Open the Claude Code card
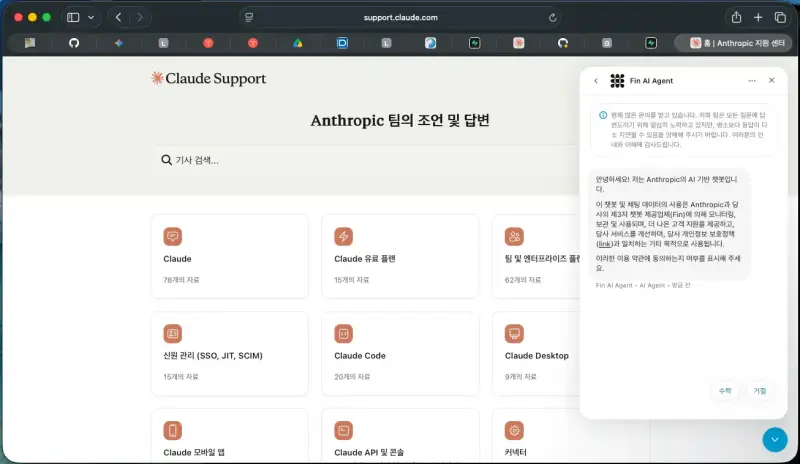 click(400, 353)
